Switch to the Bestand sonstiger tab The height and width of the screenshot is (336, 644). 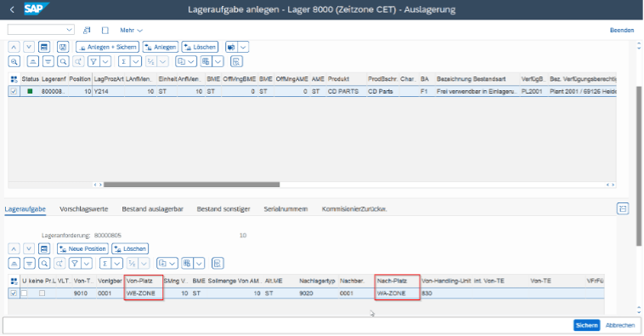[x=223, y=209]
